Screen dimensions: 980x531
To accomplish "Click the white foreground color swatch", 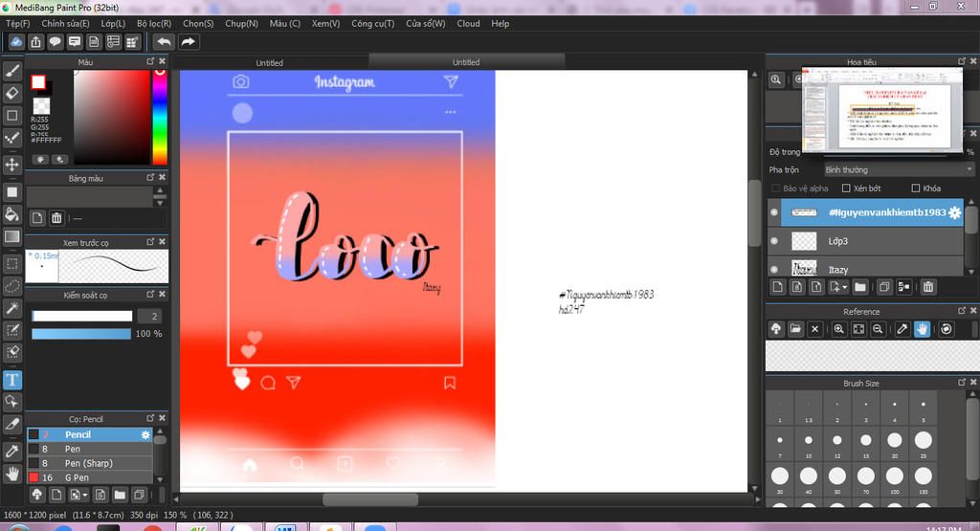I will coord(38,82).
